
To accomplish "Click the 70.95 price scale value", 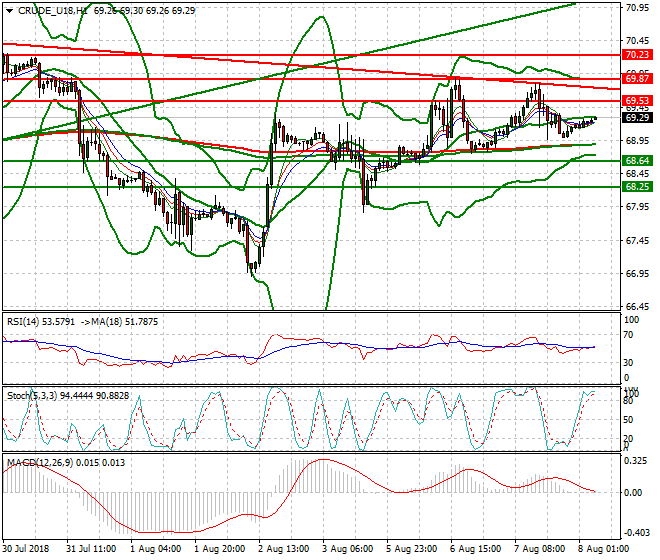I will (637, 8).
